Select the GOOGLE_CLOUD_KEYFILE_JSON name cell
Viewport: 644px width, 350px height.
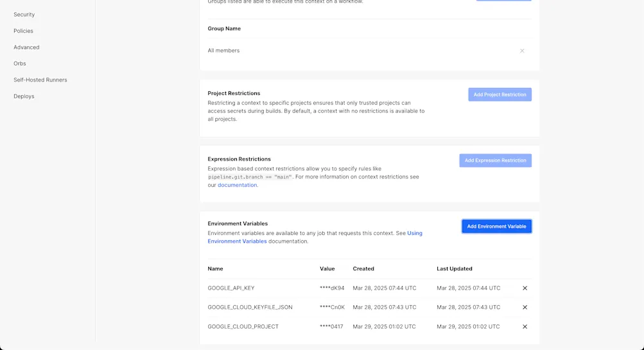250,307
